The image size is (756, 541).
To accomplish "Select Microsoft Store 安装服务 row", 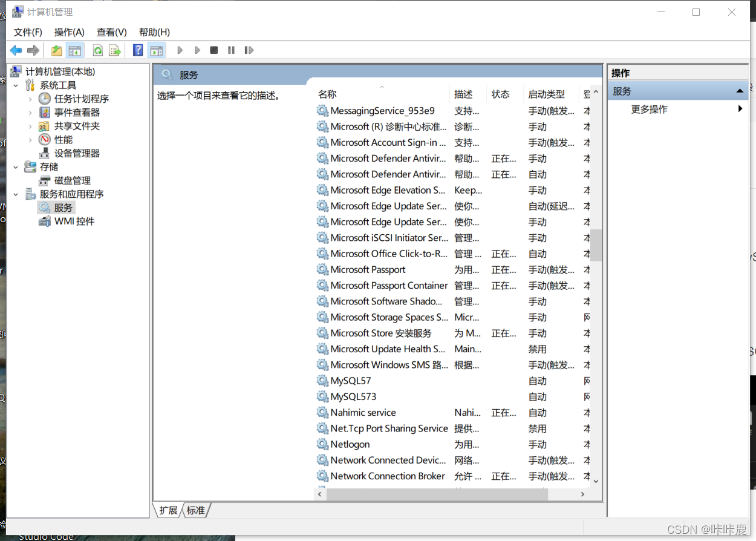I will (452, 333).
